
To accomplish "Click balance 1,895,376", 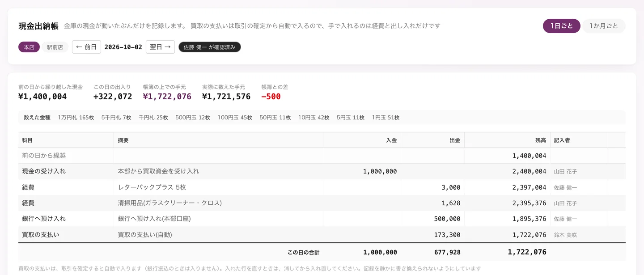I will (530, 219).
